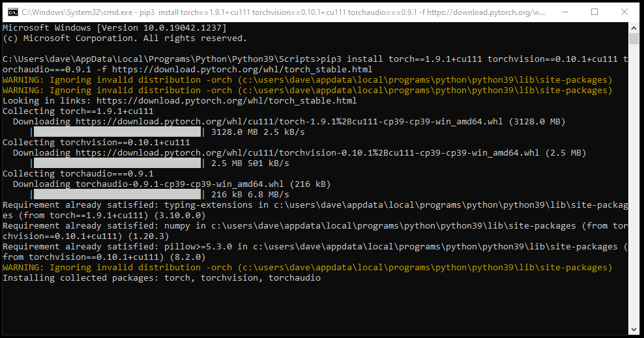Click the torchvision-0.10.1 wheel download URL
Screen dimensions: 644x338
pos(307,152)
